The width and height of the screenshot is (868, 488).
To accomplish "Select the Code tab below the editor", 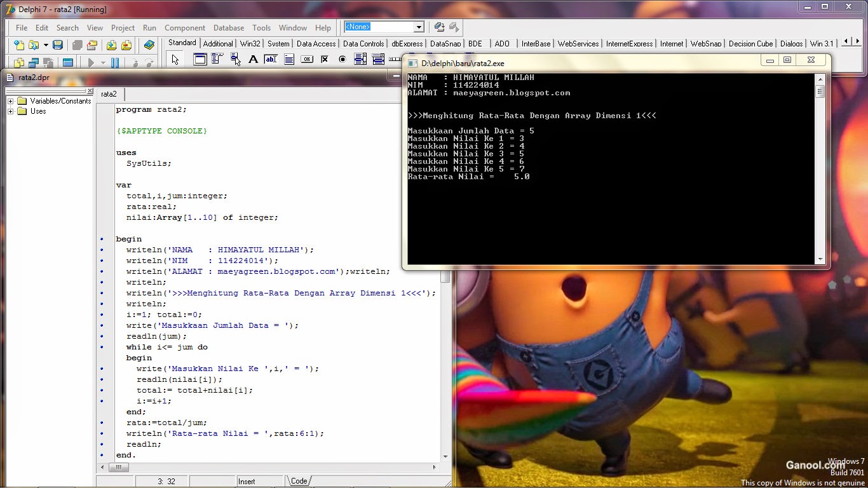I will point(299,481).
